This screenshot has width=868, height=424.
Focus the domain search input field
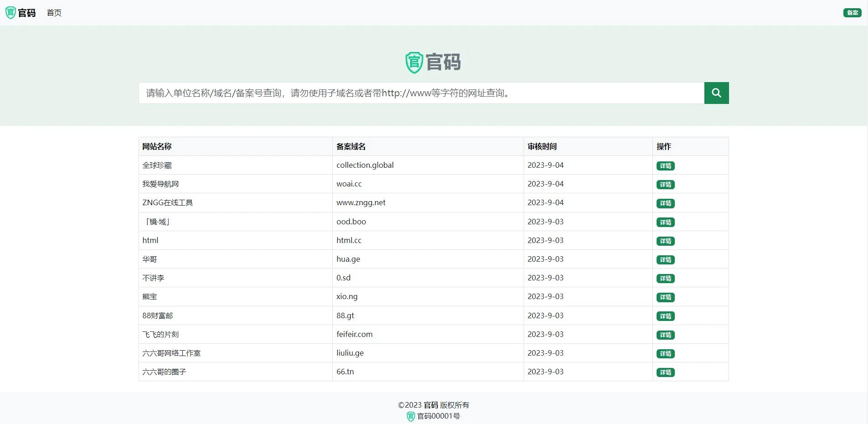tap(421, 93)
